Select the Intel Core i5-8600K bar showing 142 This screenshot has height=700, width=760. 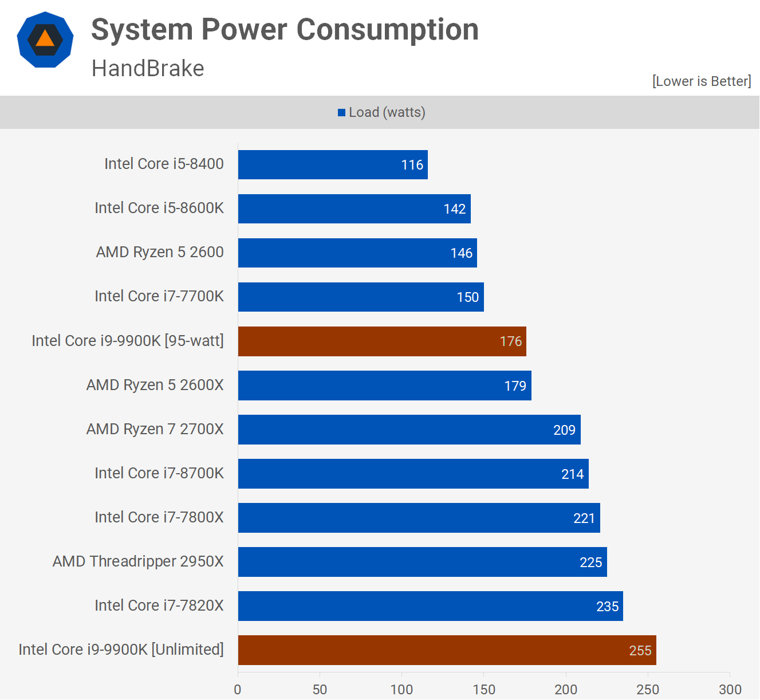click(x=355, y=209)
